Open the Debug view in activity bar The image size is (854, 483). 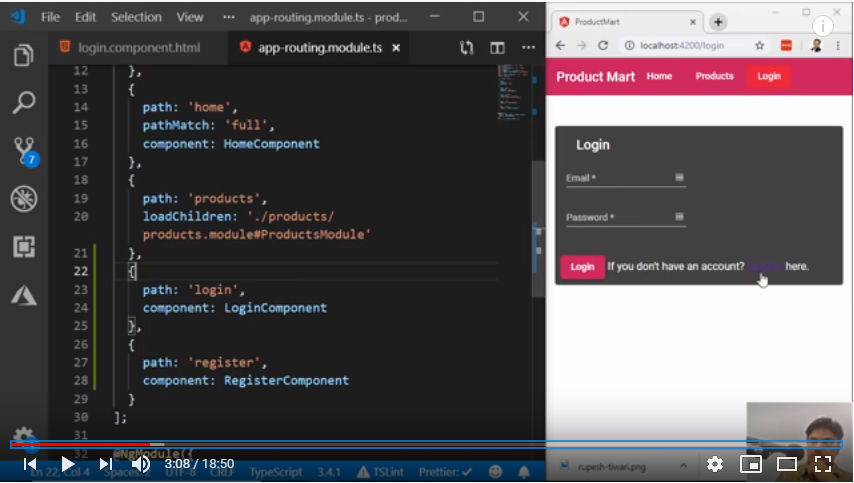coord(24,199)
